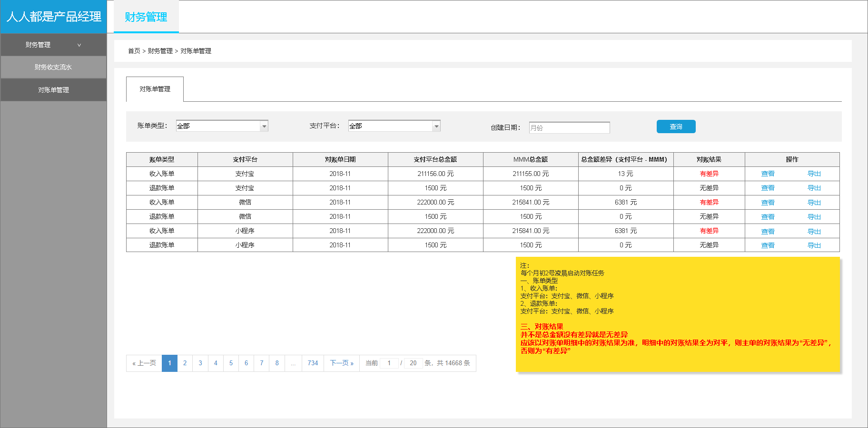The image size is (868, 428).
Task: Click 有差异 result of 微信 income bill
Action: (x=709, y=202)
